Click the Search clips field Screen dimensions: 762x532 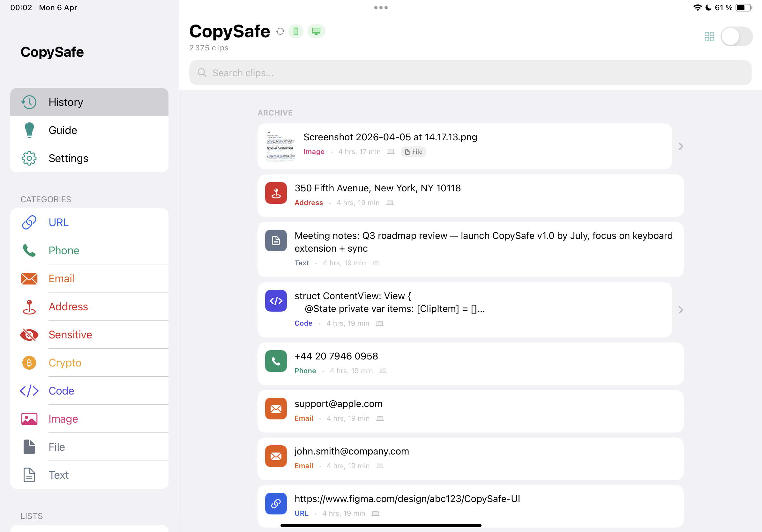[470, 73]
